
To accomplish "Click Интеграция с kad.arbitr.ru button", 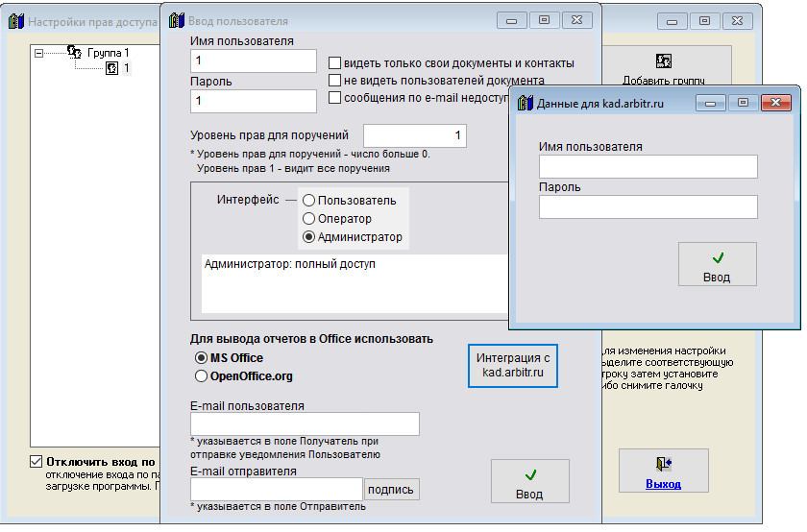I will [513, 365].
